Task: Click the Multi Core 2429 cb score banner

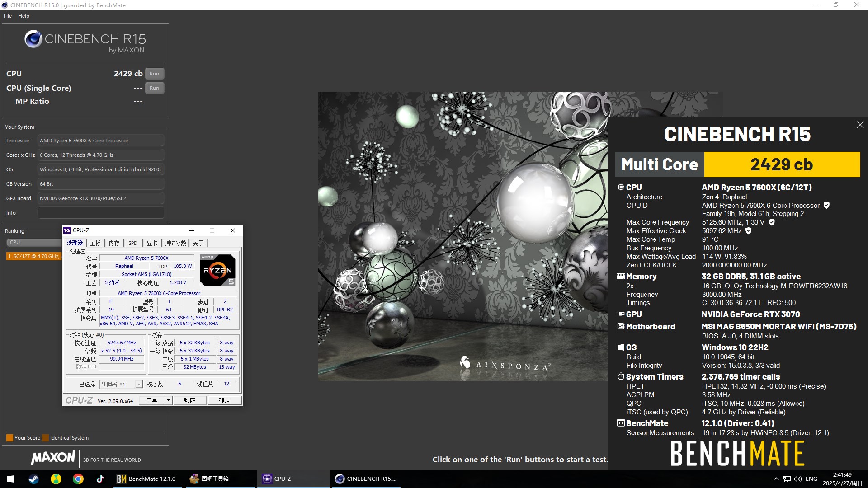Action: click(738, 164)
